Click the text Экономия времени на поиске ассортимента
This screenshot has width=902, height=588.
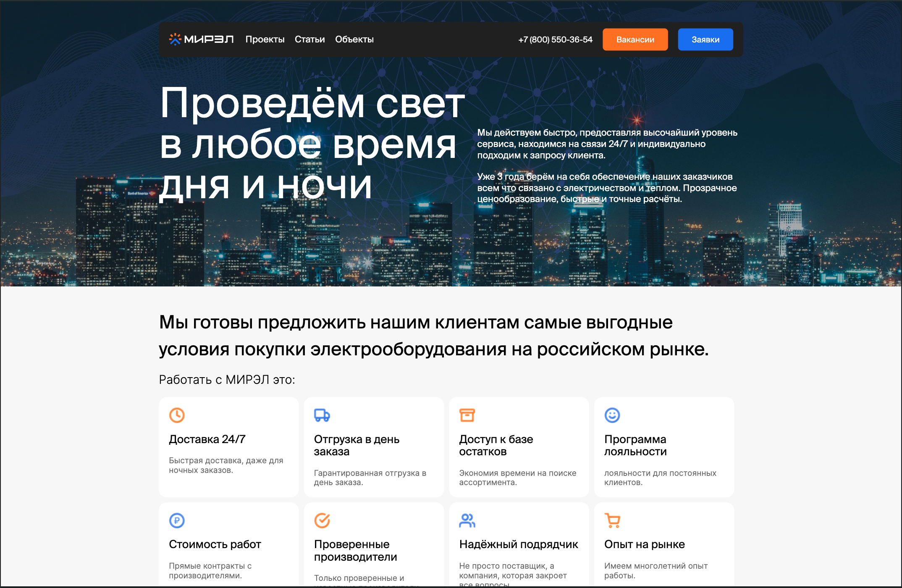point(517,478)
